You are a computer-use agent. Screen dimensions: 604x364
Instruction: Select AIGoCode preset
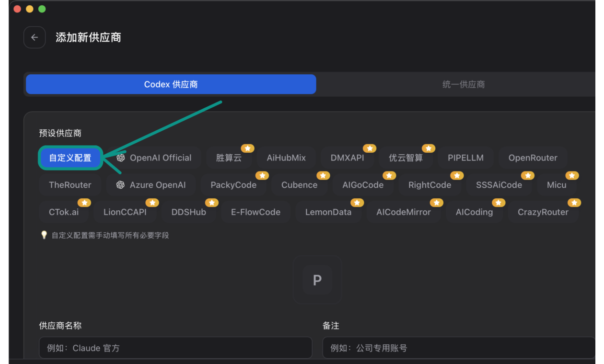coord(363,185)
